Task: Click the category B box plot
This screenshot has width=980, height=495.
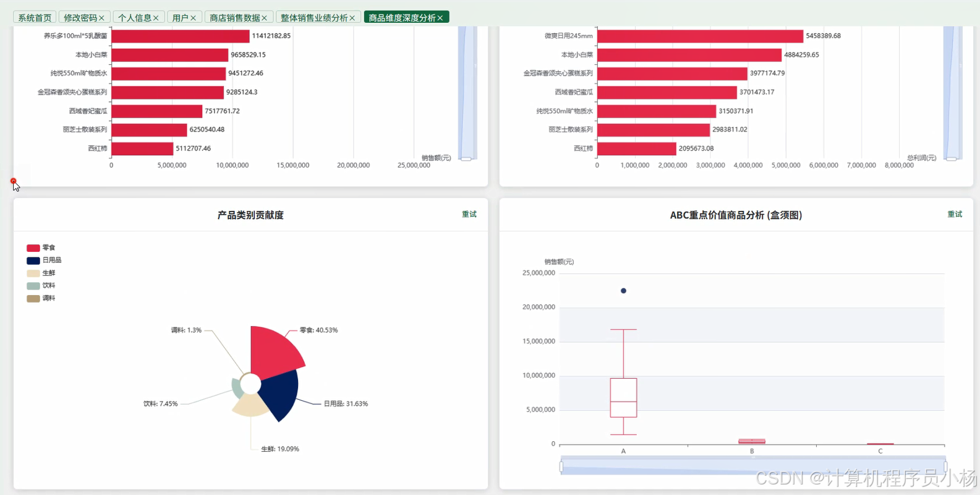Action: pos(752,442)
